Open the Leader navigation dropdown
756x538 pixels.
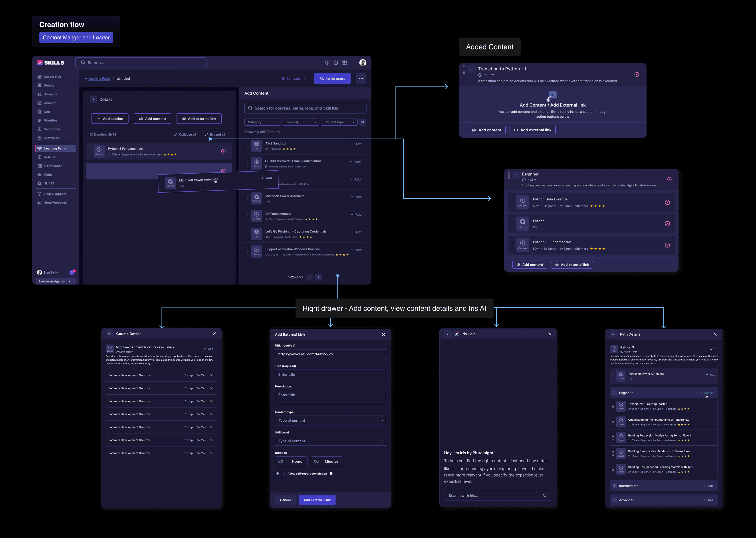pyautogui.click(x=55, y=281)
